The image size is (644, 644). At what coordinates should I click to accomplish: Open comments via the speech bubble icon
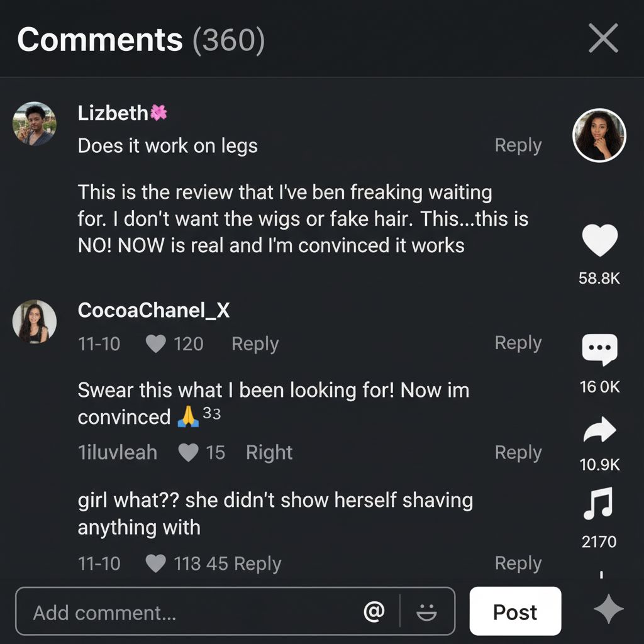tap(599, 350)
